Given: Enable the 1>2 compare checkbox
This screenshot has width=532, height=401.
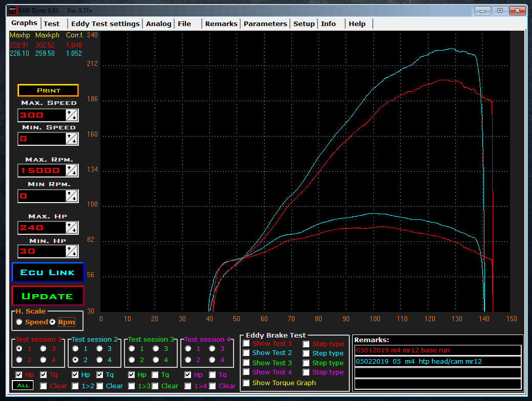Looking at the screenshot, I should click(75, 386).
